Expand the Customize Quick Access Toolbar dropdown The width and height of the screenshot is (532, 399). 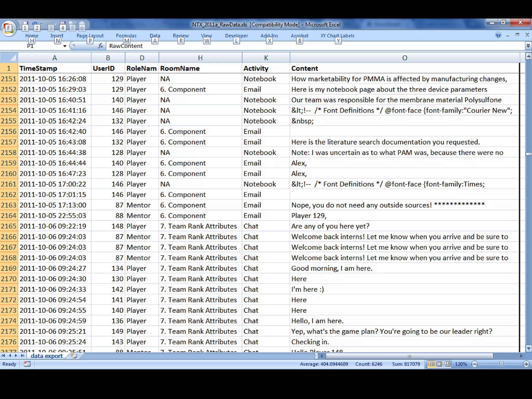[x=95, y=24]
